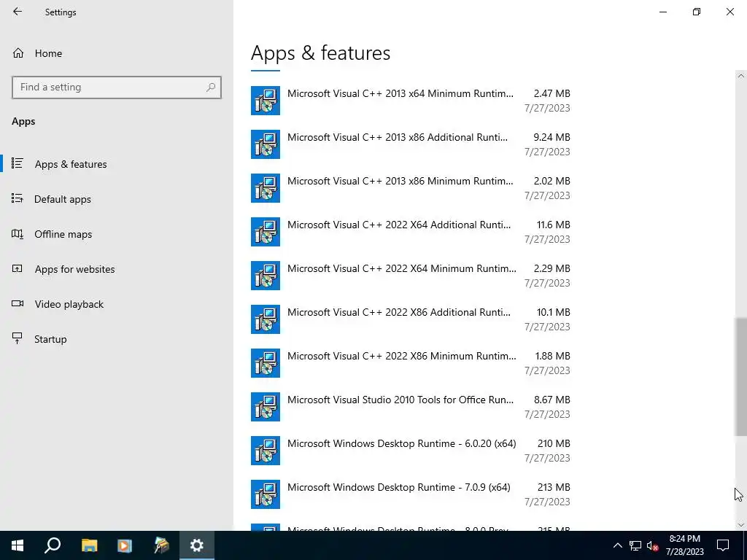
Task: Open the Home settings page
Action: click(117, 53)
